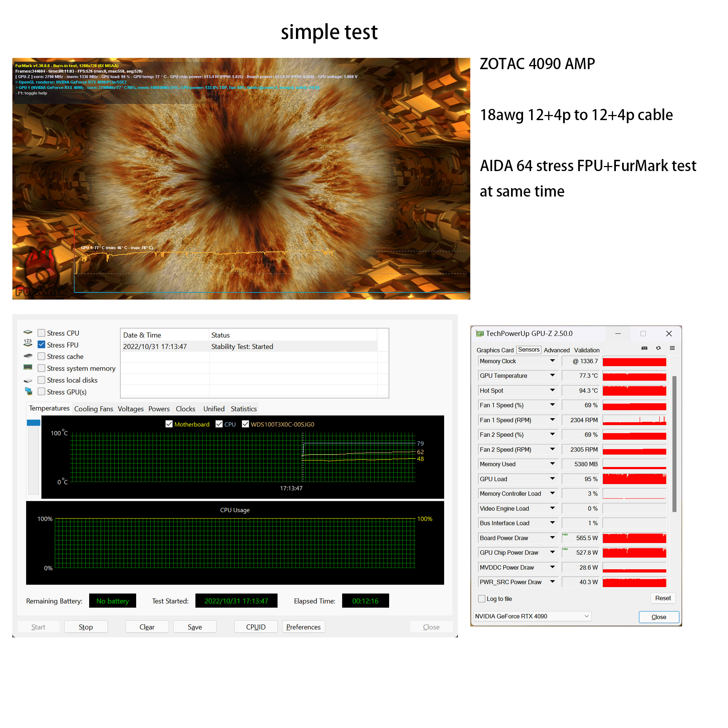Click the GPU-Z title bar app icon
Image resolution: width=728 pixels, height=728 pixels.
(480, 333)
